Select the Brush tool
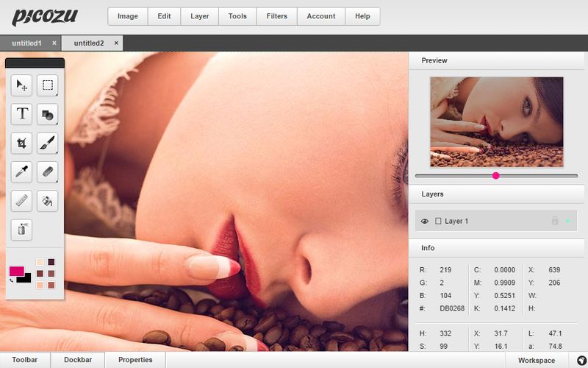588x368 pixels. 47,143
